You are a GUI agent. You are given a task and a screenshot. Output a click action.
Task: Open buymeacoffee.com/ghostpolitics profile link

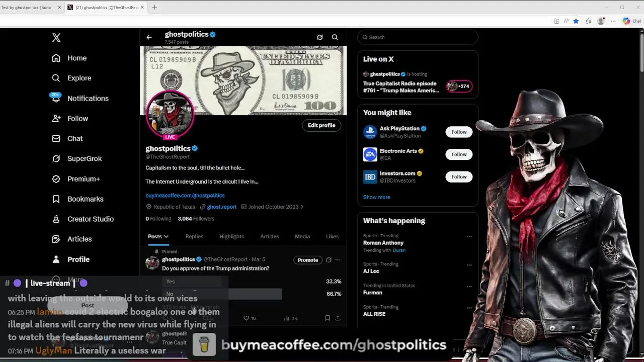[x=185, y=196]
